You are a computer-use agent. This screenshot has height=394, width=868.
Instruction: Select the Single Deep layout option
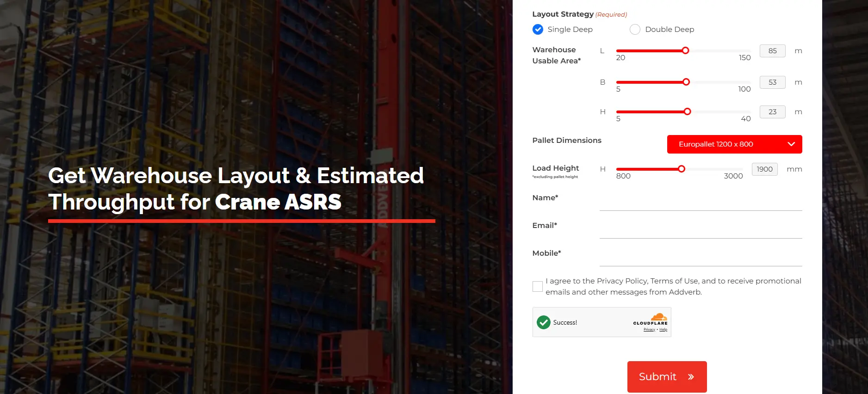click(x=538, y=29)
